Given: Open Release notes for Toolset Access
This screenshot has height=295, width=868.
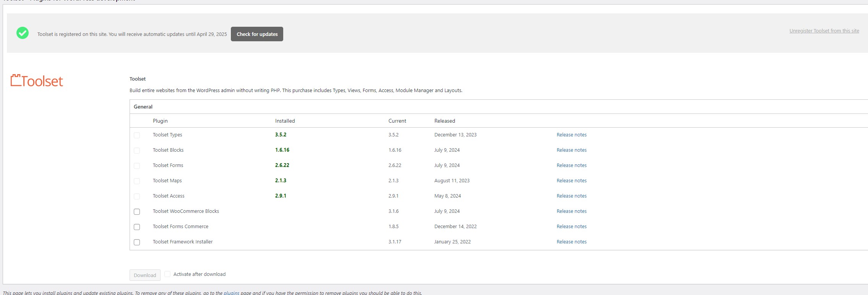Looking at the screenshot, I should click(571, 196).
